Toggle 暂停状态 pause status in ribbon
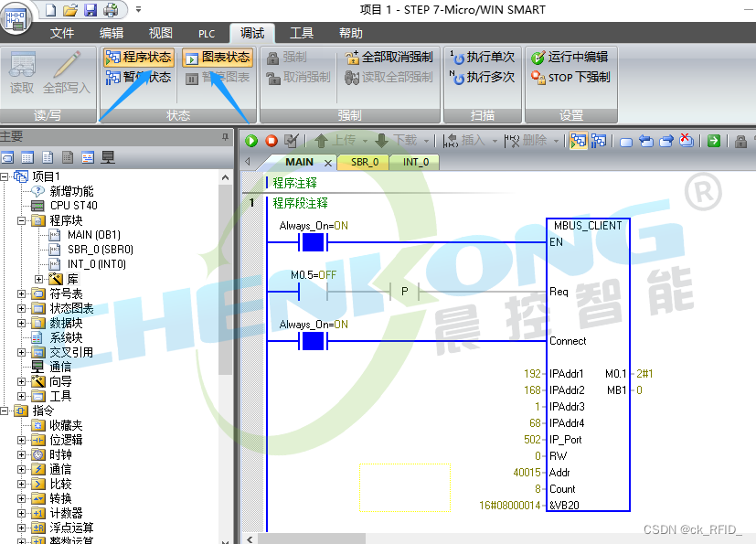The width and height of the screenshot is (756, 544). [138, 77]
